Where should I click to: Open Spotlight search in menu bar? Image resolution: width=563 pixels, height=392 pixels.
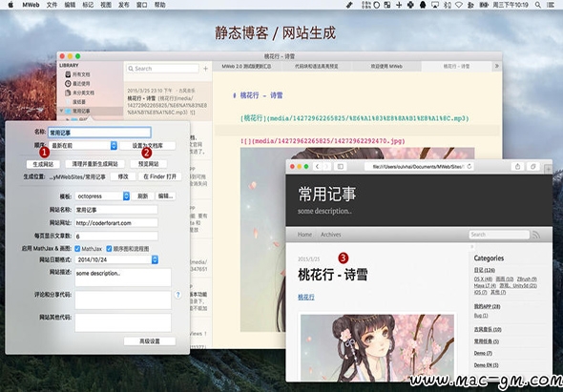[538, 5]
